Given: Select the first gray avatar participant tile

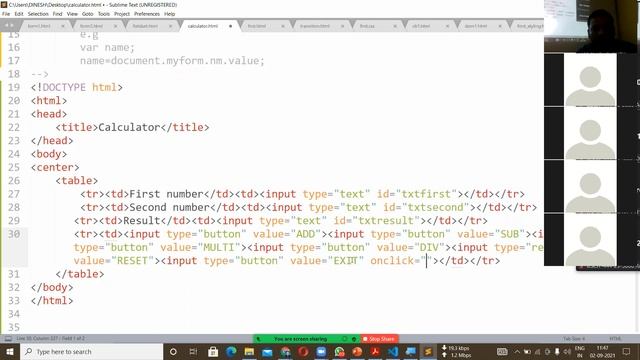Looking at the screenshot, I should click(x=590, y=80).
